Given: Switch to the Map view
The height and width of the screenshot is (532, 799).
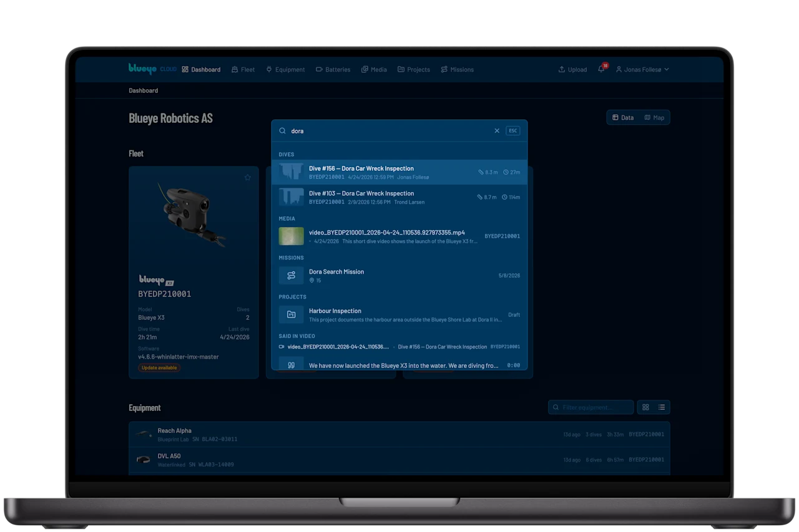Looking at the screenshot, I should (654, 117).
